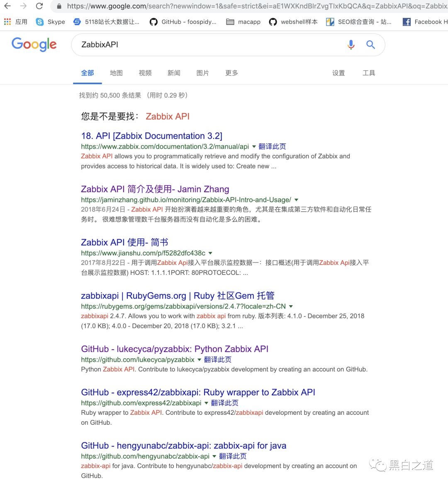Expand arrow next to github.com/express42/zabbixapi URL
This screenshot has height=485, width=448.
click(206, 403)
